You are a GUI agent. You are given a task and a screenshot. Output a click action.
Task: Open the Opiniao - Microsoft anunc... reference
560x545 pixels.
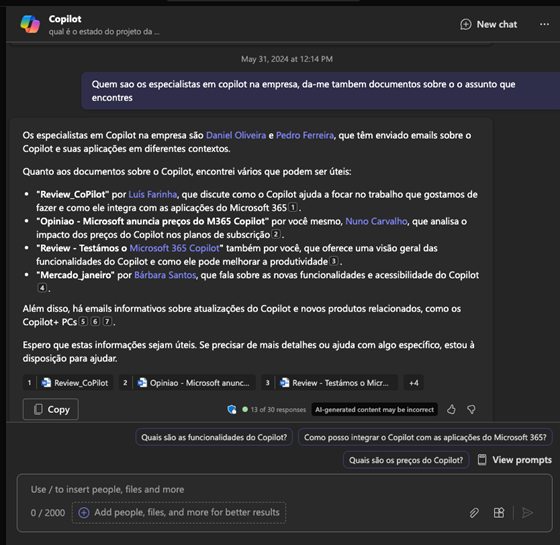187,383
